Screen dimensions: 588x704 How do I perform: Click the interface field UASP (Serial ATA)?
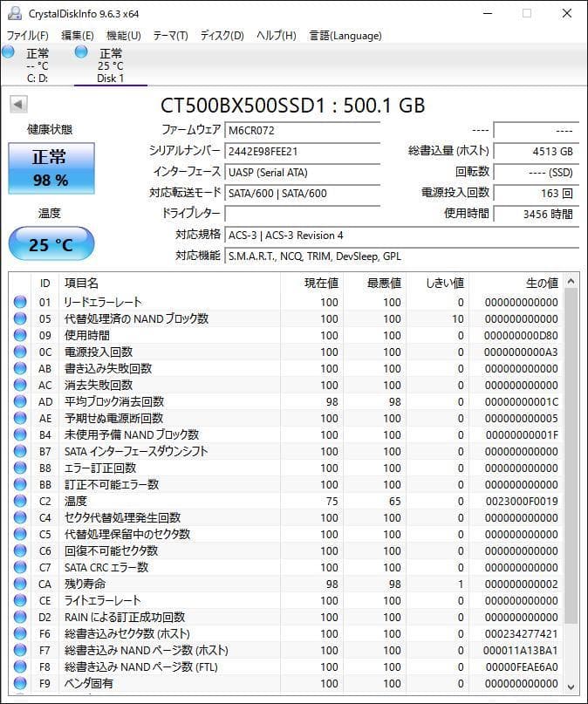[303, 173]
